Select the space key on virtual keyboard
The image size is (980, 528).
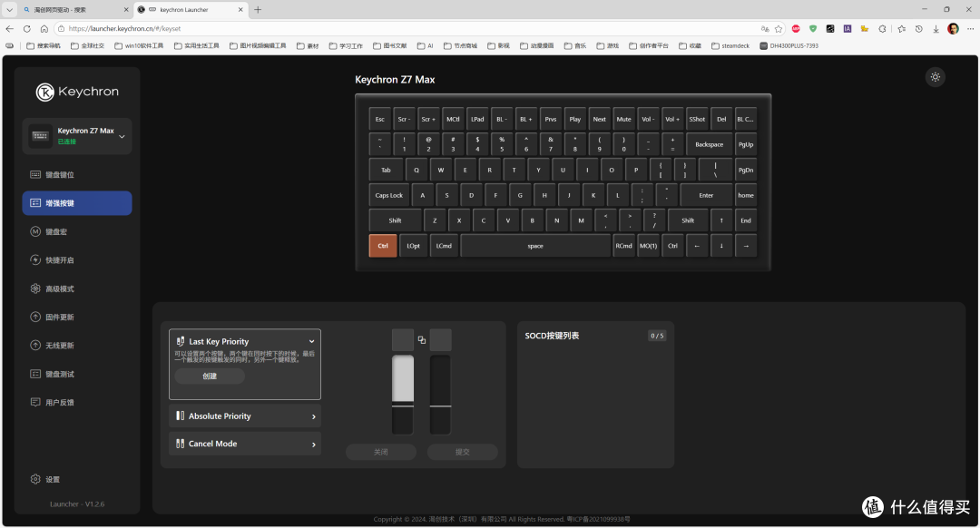tap(535, 246)
